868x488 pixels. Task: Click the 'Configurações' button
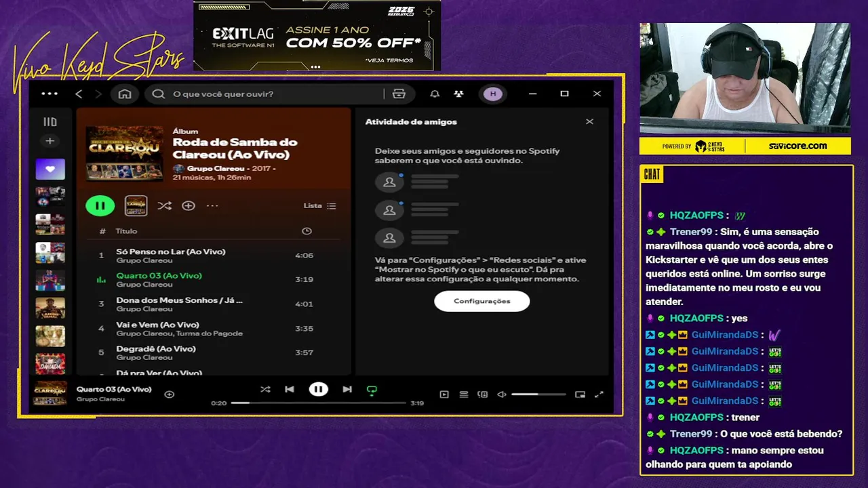tap(482, 301)
